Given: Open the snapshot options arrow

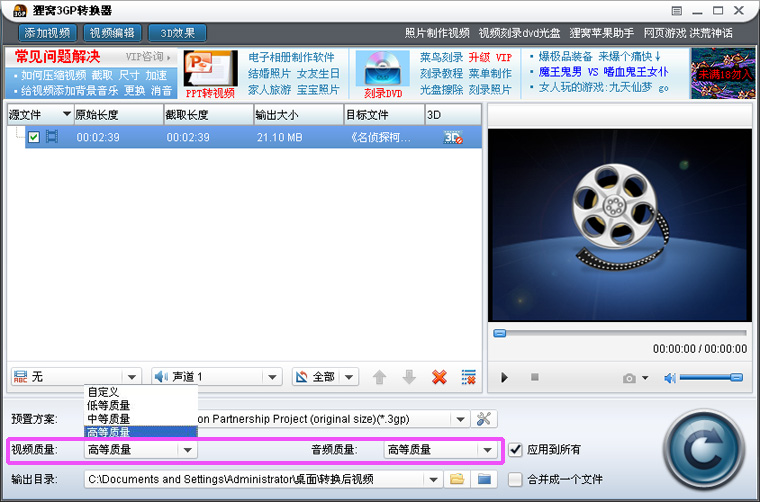Looking at the screenshot, I should click(x=645, y=378).
